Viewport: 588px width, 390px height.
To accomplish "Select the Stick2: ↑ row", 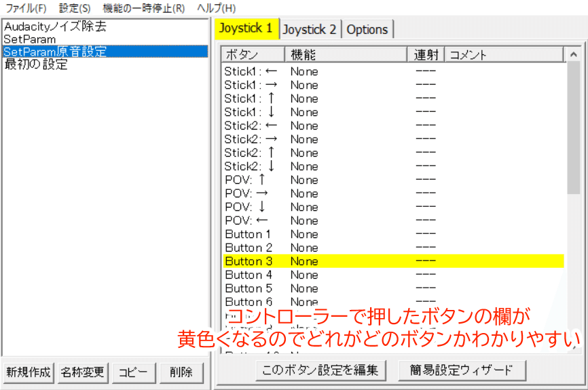I will 393,153.
